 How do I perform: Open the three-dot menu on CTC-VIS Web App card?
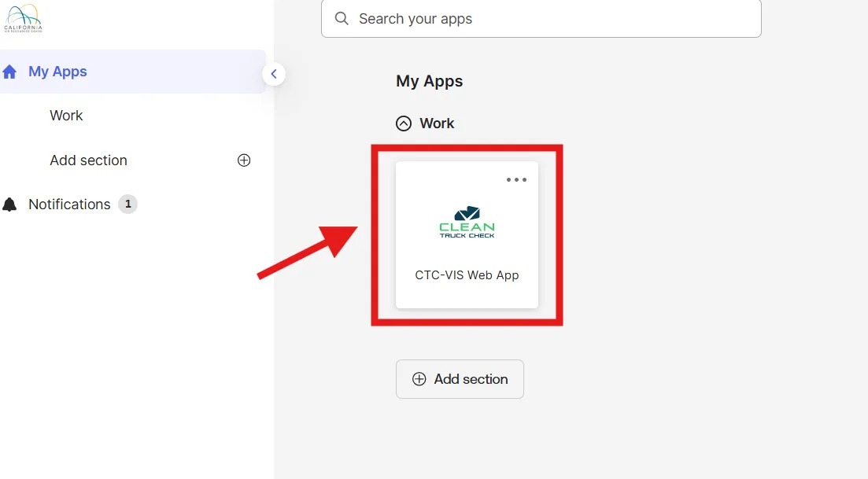click(516, 180)
